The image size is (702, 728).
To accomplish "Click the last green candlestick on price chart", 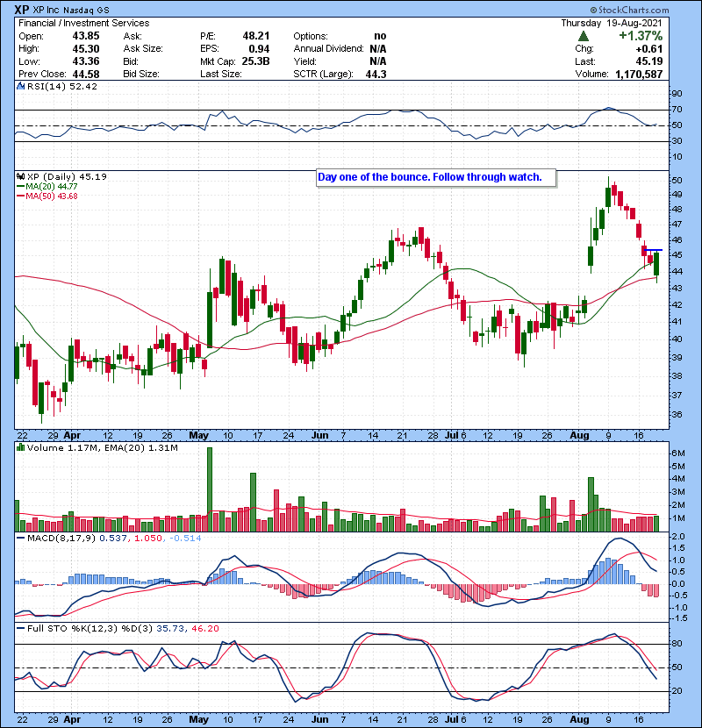I will 656,264.
